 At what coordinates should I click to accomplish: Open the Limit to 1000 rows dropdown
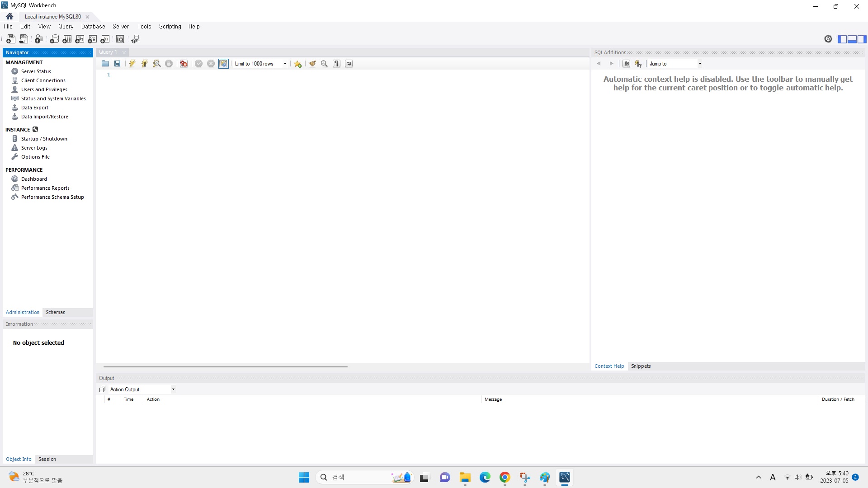(261, 64)
